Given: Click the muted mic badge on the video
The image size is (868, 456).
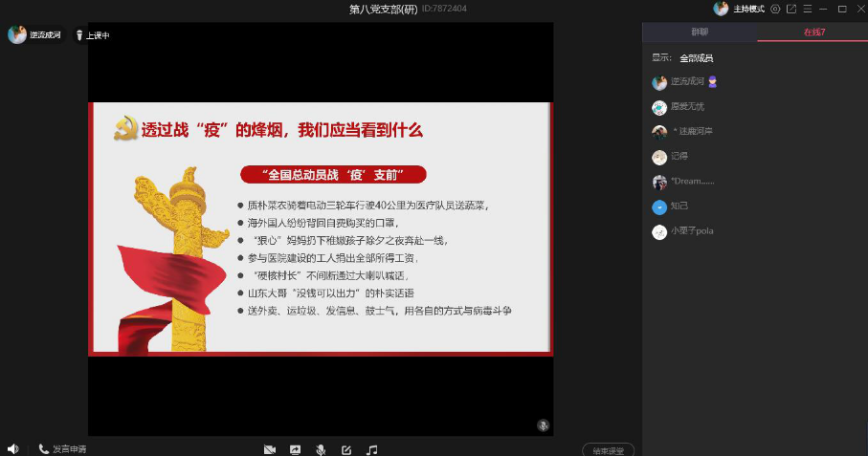Looking at the screenshot, I should [542, 424].
